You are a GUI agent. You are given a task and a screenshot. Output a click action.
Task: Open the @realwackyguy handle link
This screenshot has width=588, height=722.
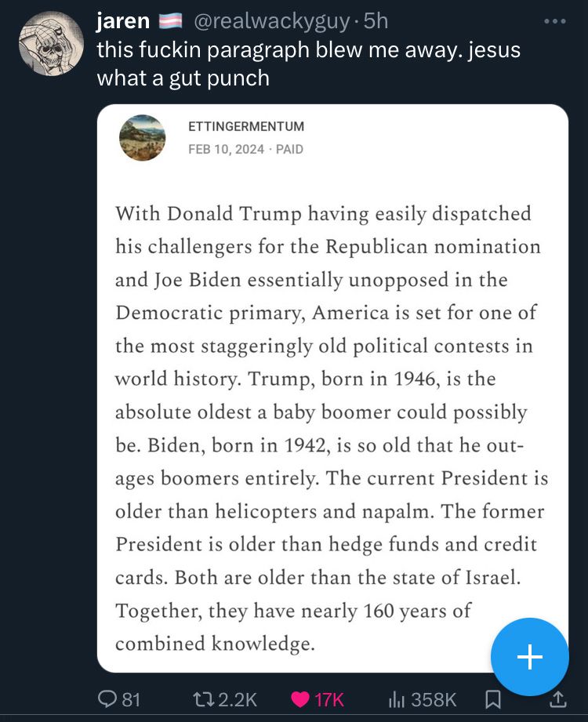[x=270, y=21]
